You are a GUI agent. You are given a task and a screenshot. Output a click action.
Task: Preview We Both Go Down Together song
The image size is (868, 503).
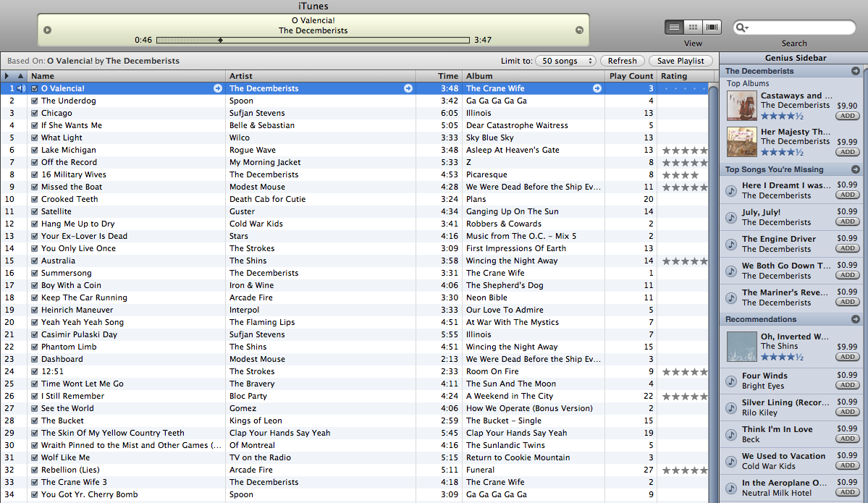pyautogui.click(x=731, y=271)
